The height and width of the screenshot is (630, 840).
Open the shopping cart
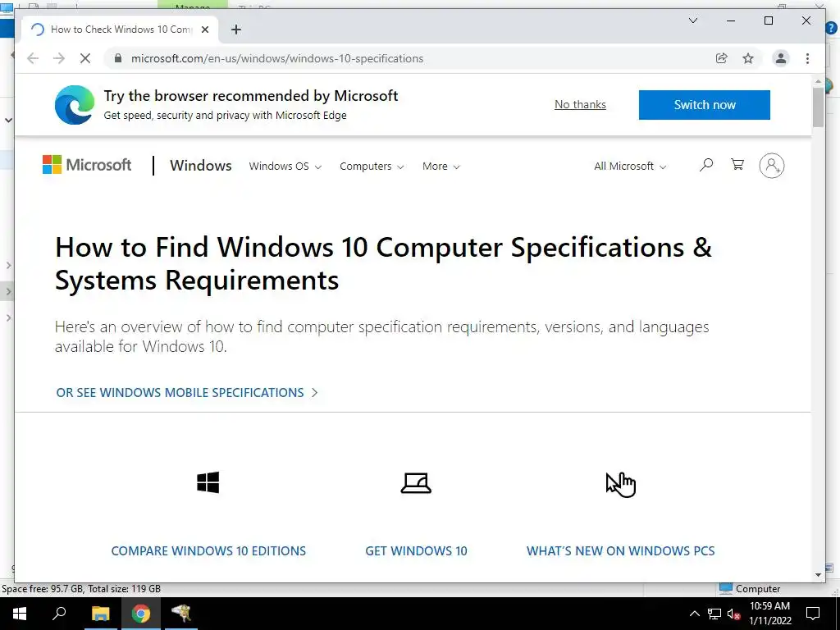[x=737, y=164]
